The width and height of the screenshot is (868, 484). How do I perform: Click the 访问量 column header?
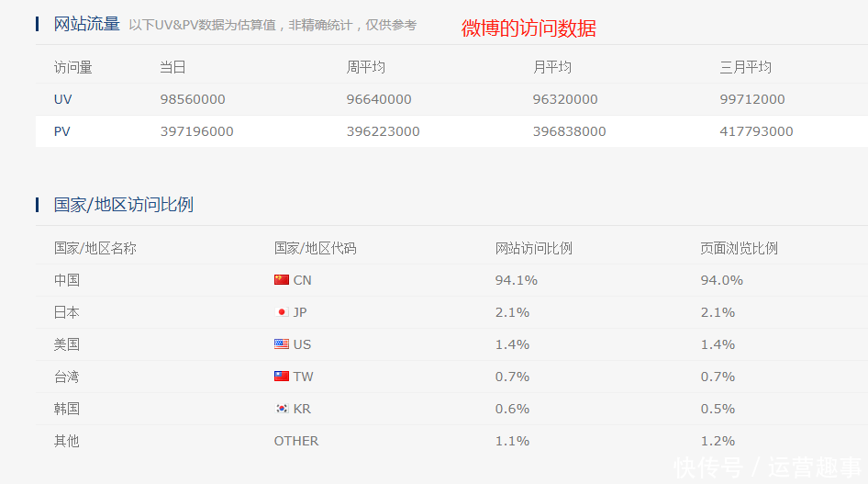72,67
